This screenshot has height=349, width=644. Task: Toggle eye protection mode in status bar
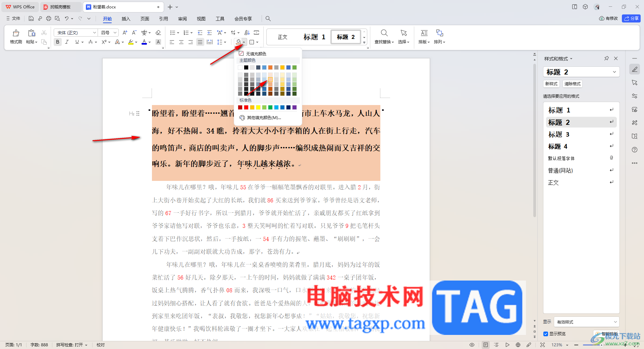(472, 345)
